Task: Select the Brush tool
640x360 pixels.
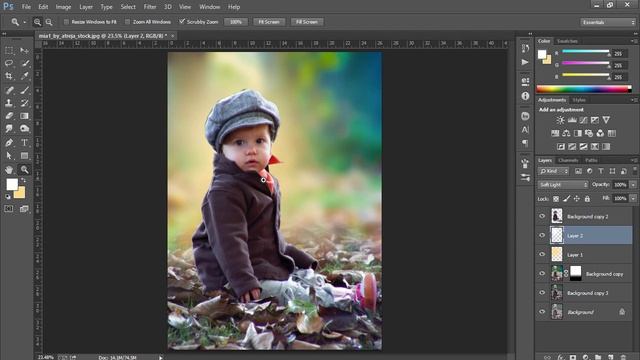Action: [24, 90]
